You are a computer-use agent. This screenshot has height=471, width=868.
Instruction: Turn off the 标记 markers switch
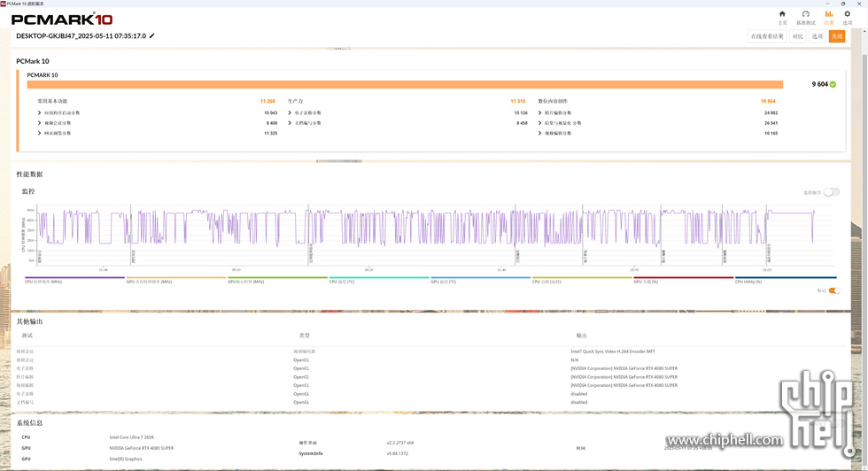(x=833, y=290)
